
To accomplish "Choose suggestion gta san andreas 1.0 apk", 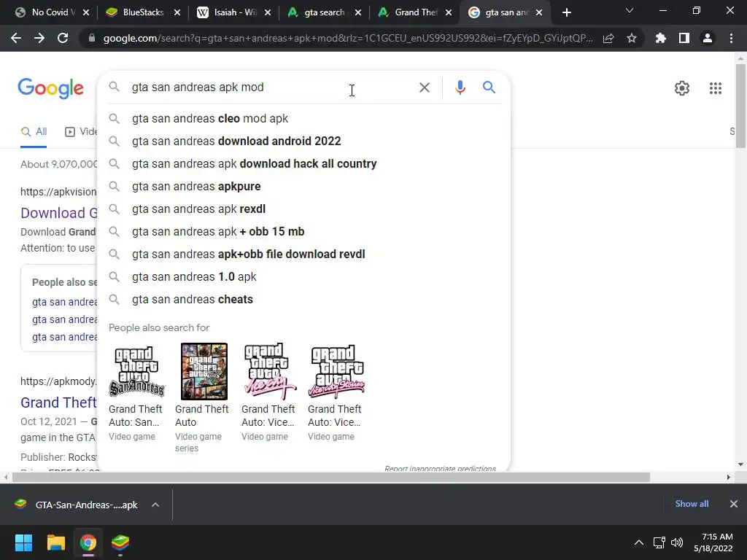I will 303,276.
